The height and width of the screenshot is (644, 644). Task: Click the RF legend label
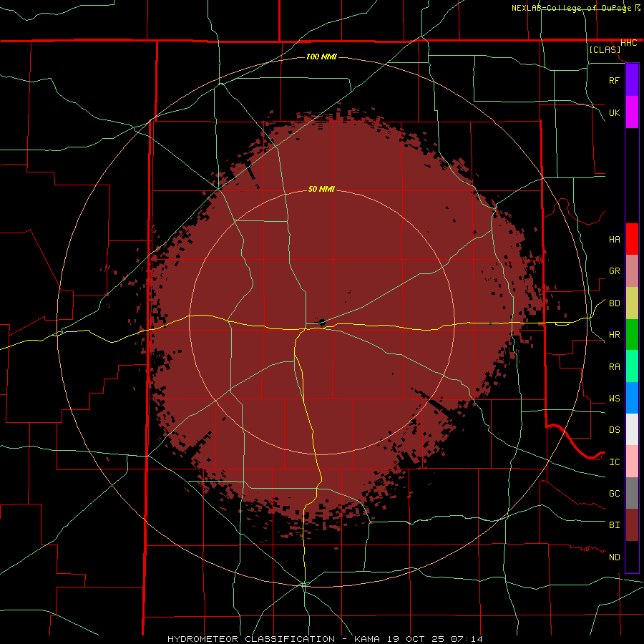614,80
